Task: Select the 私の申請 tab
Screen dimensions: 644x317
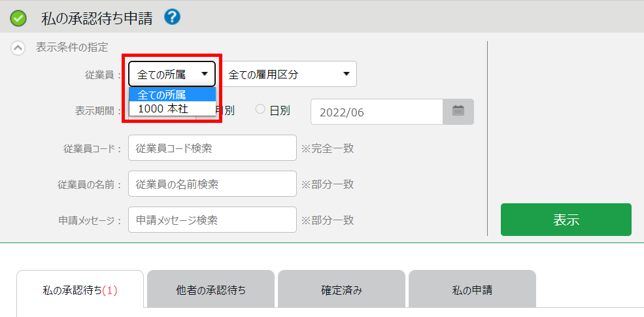Action: pos(472,290)
